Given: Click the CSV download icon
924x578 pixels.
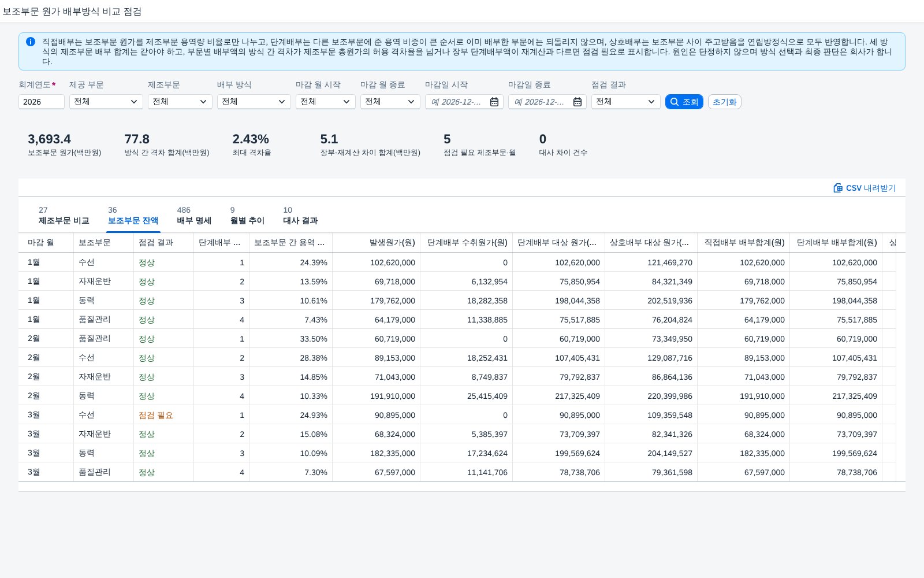Looking at the screenshot, I should [x=838, y=188].
